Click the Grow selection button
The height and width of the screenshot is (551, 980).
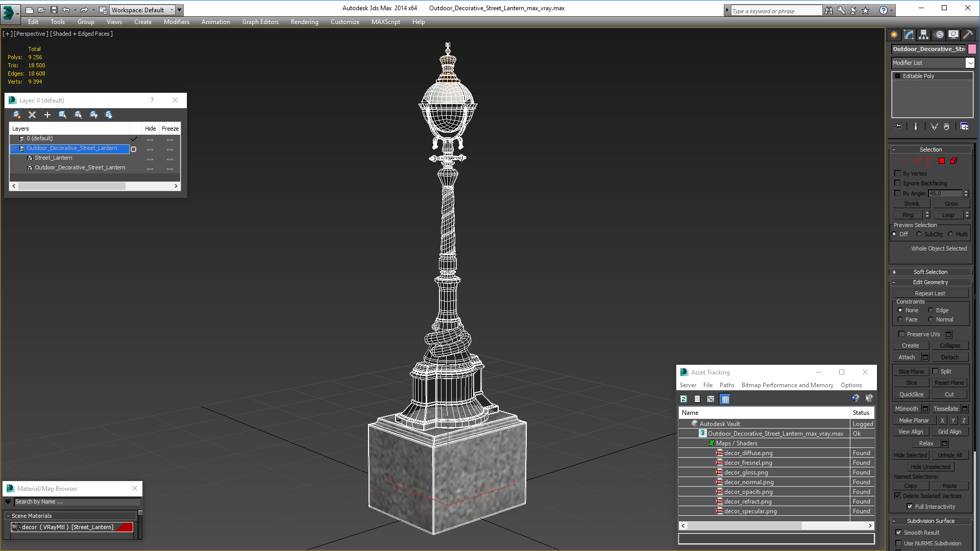coord(951,204)
